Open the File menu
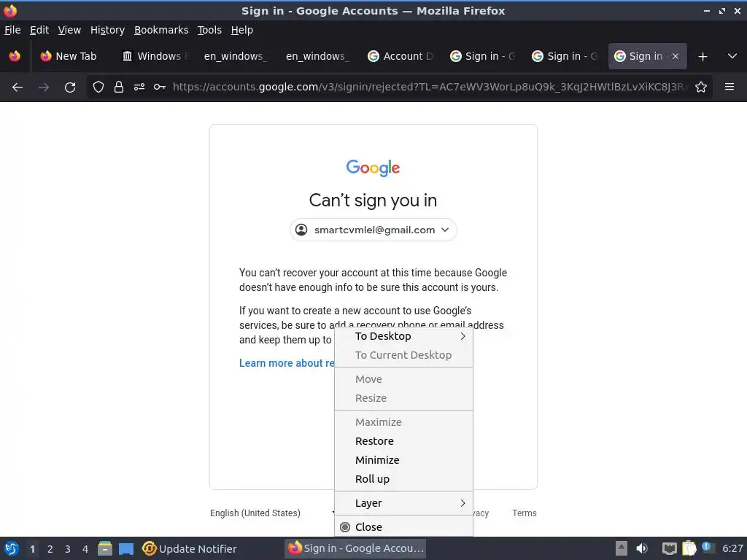This screenshot has height=560, width=747. (12, 30)
